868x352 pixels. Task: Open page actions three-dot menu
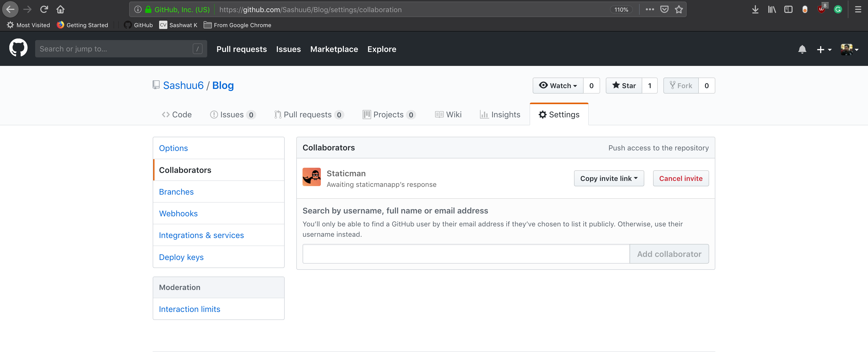pyautogui.click(x=650, y=10)
